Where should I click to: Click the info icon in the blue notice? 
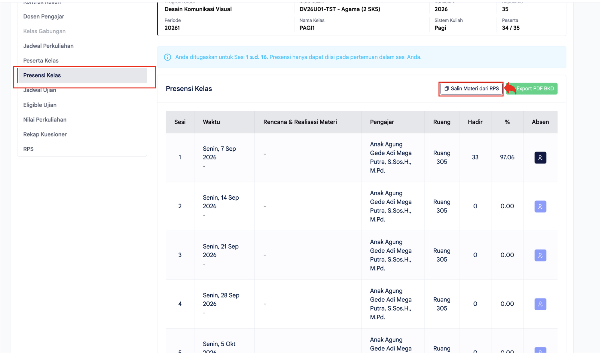[167, 57]
